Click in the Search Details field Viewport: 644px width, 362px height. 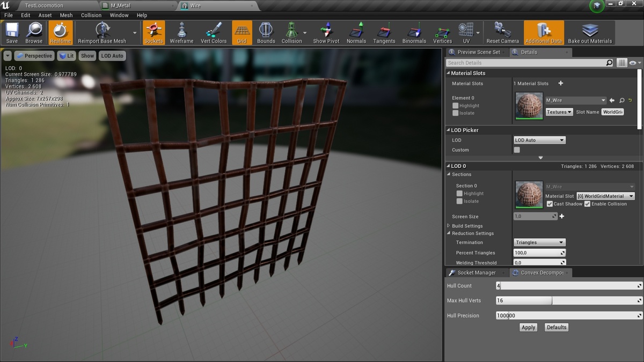530,63
